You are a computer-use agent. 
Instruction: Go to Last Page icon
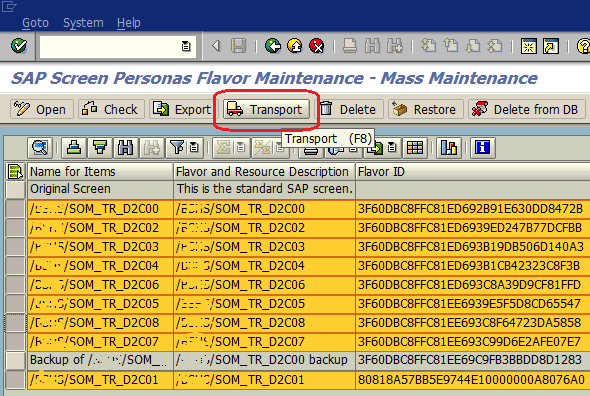(x=495, y=46)
